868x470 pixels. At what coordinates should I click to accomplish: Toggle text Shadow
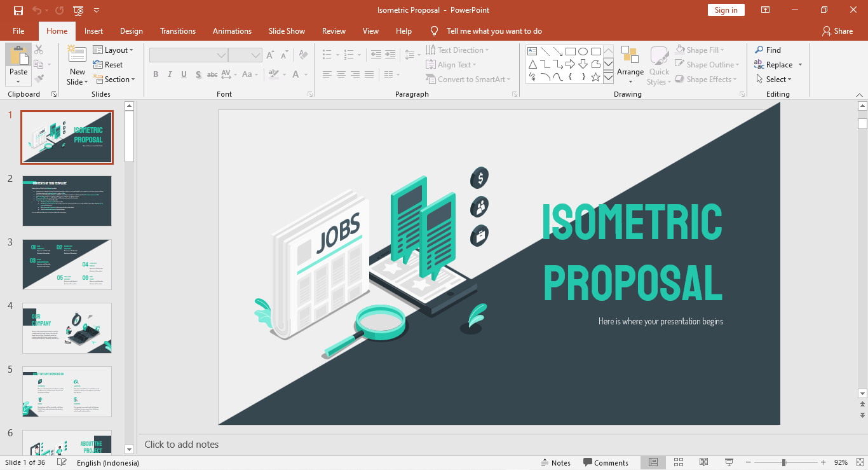tap(198, 74)
